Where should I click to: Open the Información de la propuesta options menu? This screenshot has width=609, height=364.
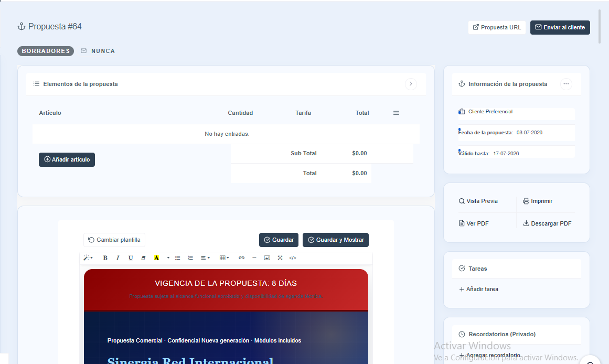pyautogui.click(x=567, y=84)
